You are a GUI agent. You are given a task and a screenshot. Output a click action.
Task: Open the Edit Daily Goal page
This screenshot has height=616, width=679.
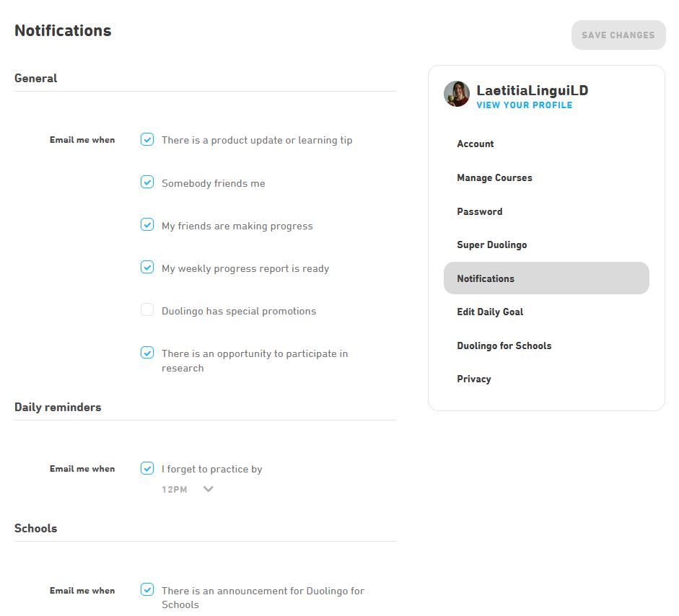click(490, 312)
